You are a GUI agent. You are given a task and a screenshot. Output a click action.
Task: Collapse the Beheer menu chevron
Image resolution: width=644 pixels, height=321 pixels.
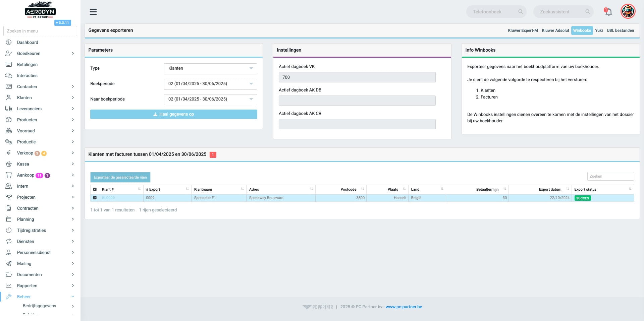click(73, 297)
